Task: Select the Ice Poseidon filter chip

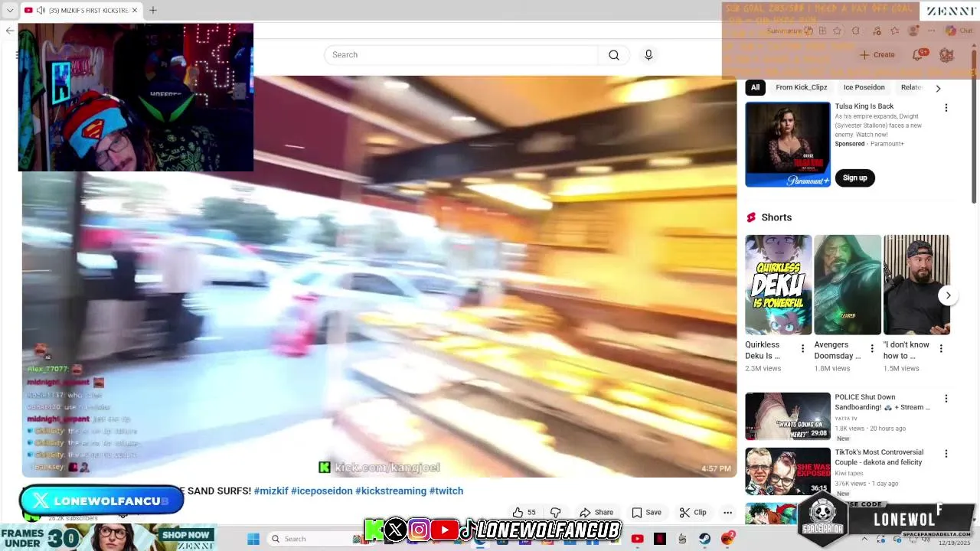Action: (x=864, y=87)
